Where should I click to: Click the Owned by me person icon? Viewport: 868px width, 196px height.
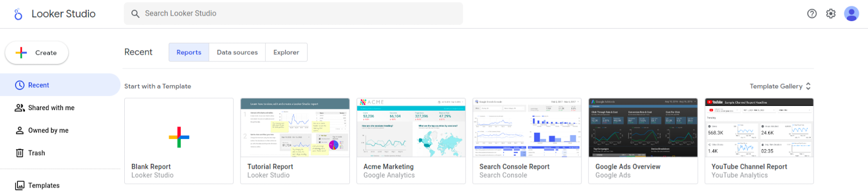click(x=20, y=130)
